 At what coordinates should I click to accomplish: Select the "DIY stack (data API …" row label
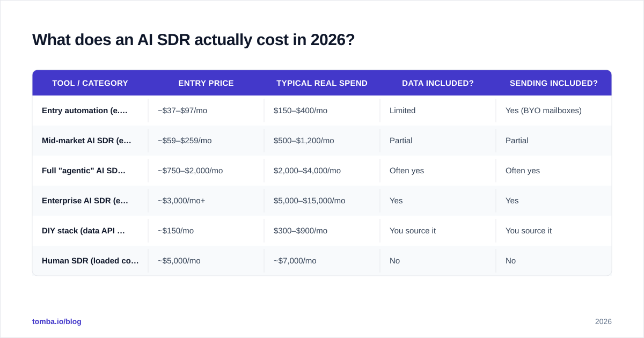pos(83,231)
